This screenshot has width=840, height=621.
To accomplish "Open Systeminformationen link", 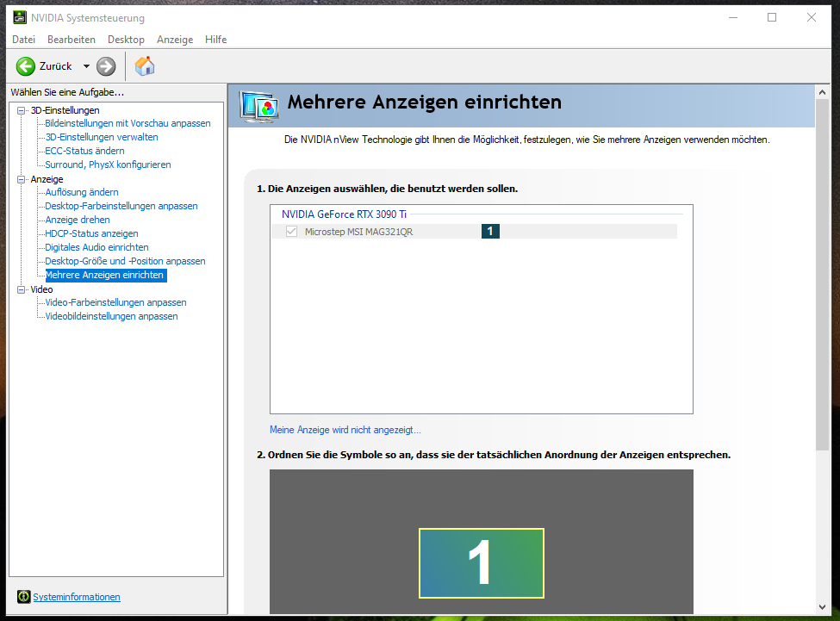I will (77, 597).
